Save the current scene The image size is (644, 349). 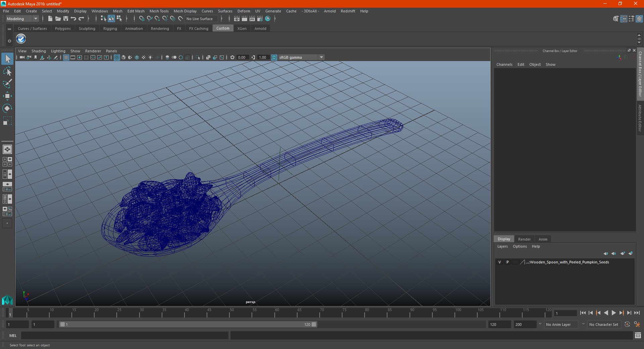coord(66,19)
